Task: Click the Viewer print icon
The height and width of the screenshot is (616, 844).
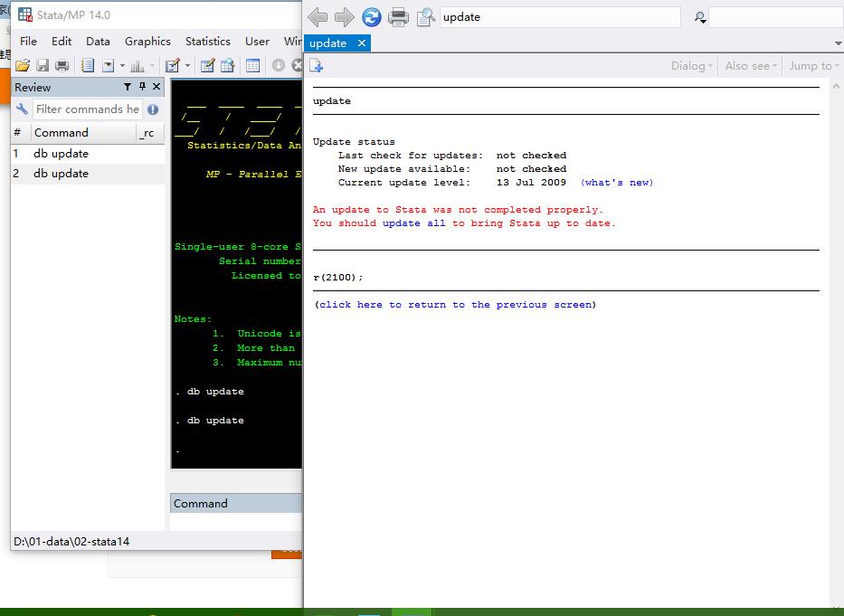Action: [398, 17]
